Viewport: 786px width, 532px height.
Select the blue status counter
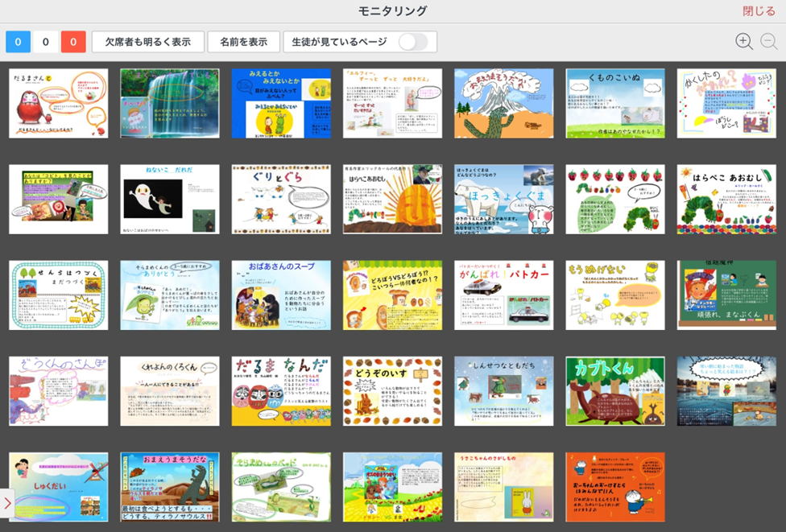[x=18, y=42]
